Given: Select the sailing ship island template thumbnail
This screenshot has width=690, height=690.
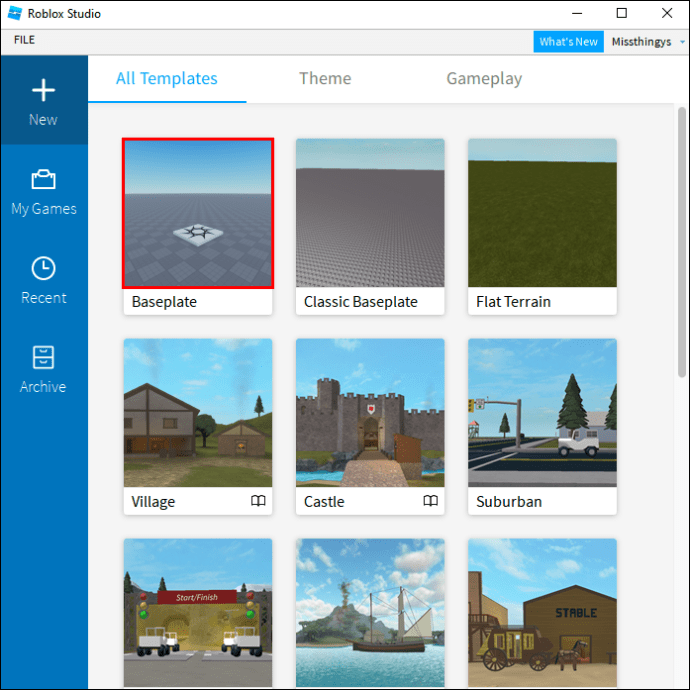Looking at the screenshot, I should (x=370, y=613).
